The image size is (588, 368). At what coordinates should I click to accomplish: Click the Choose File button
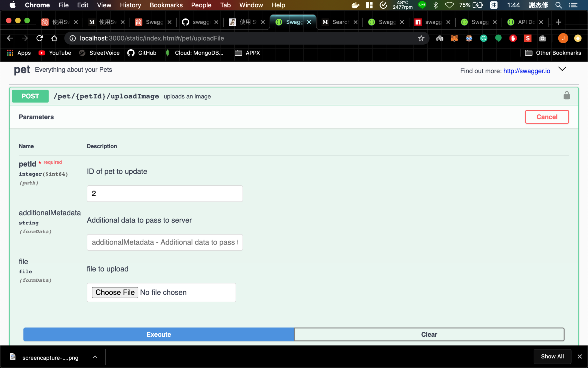coord(115,292)
